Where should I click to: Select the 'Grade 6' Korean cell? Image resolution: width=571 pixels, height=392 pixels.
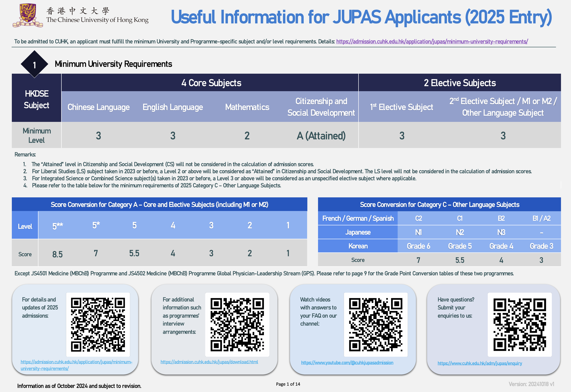point(418,246)
